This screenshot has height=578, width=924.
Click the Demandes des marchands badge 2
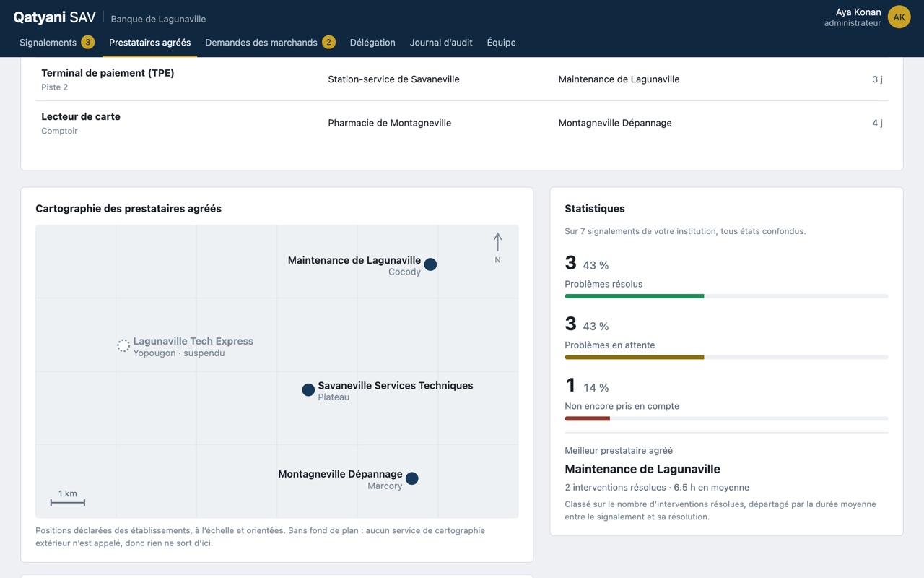(x=328, y=42)
